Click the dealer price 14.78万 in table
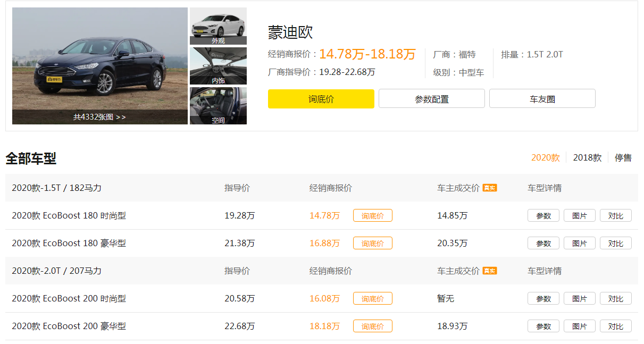This screenshot has height=344, width=644. tap(324, 216)
